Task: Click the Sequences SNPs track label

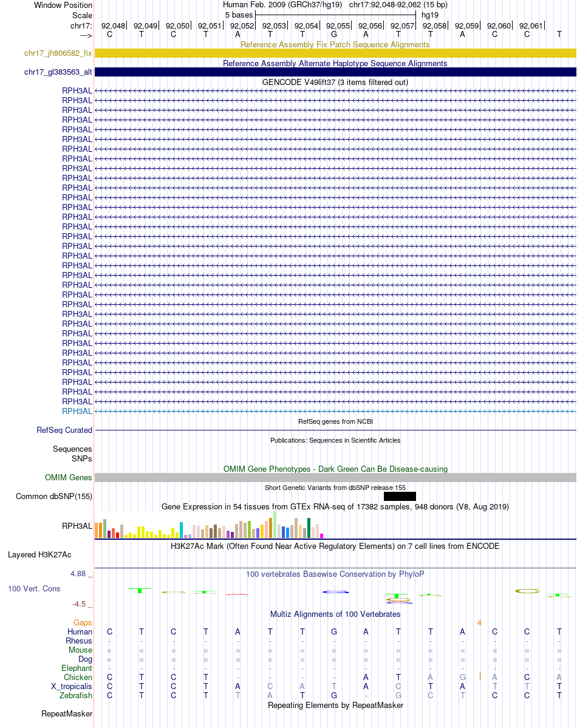Action: [x=72, y=454]
